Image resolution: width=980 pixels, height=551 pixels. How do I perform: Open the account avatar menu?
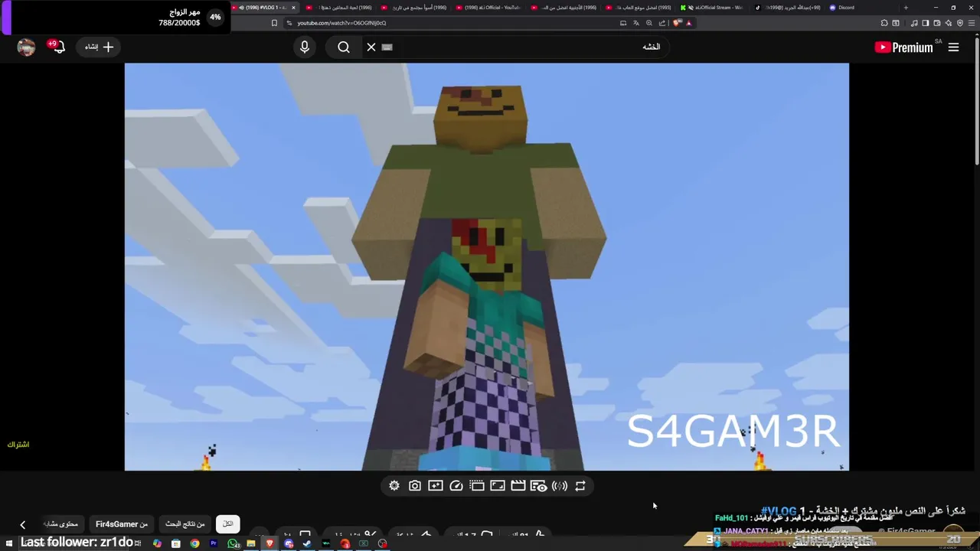26,47
